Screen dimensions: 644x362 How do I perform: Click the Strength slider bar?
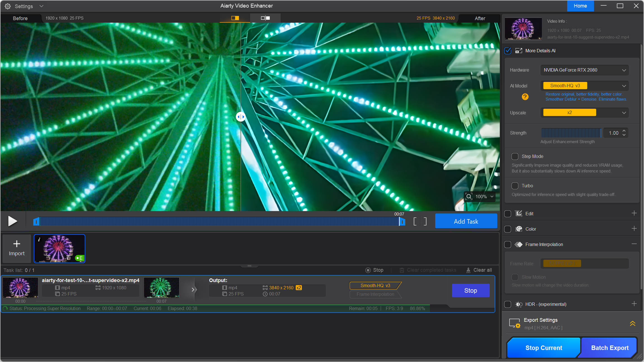tap(571, 133)
